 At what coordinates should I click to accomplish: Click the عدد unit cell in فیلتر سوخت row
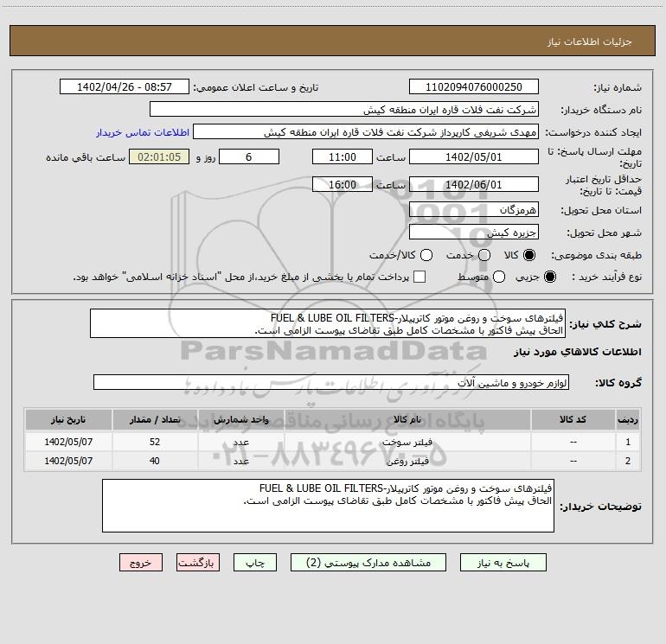click(240, 442)
